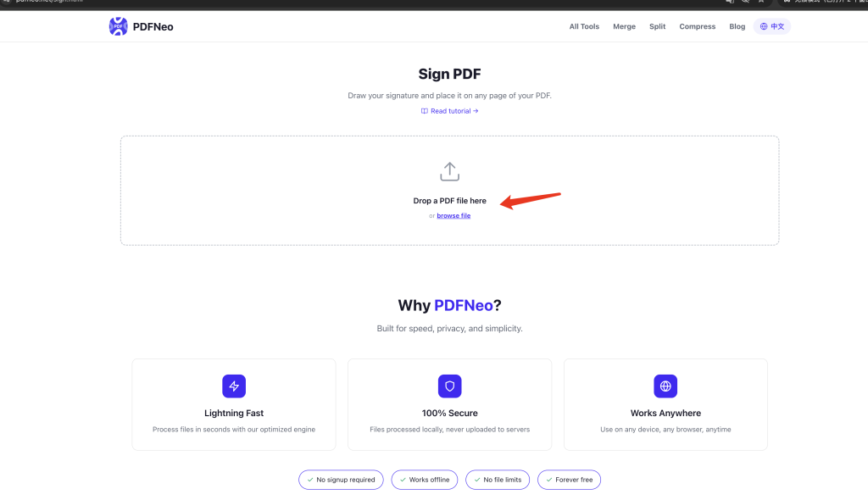Click the 100% Secure shield icon
The width and height of the screenshot is (868, 500).
(x=449, y=386)
